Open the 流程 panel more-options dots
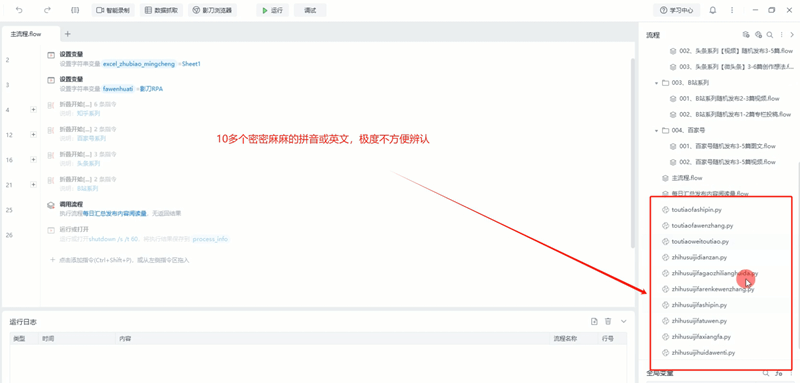The height and width of the screenshot is (383, 800). click(x=782, y=35)
